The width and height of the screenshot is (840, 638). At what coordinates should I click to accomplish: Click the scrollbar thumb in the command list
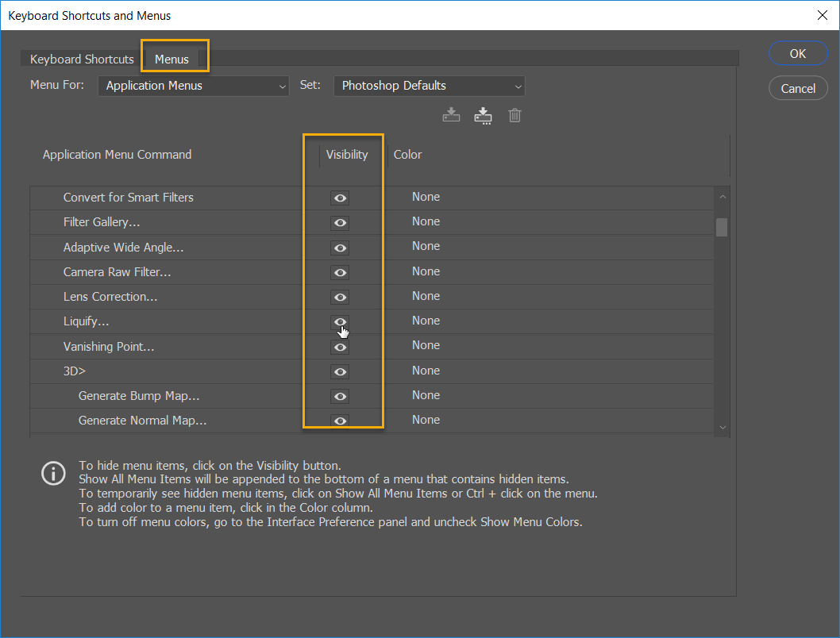[722, 229]
